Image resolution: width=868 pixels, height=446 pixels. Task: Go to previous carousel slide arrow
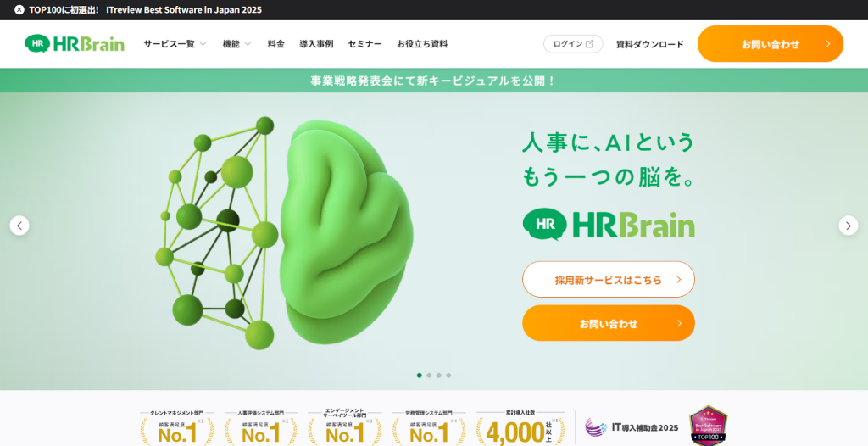click(x=19, y=226)
